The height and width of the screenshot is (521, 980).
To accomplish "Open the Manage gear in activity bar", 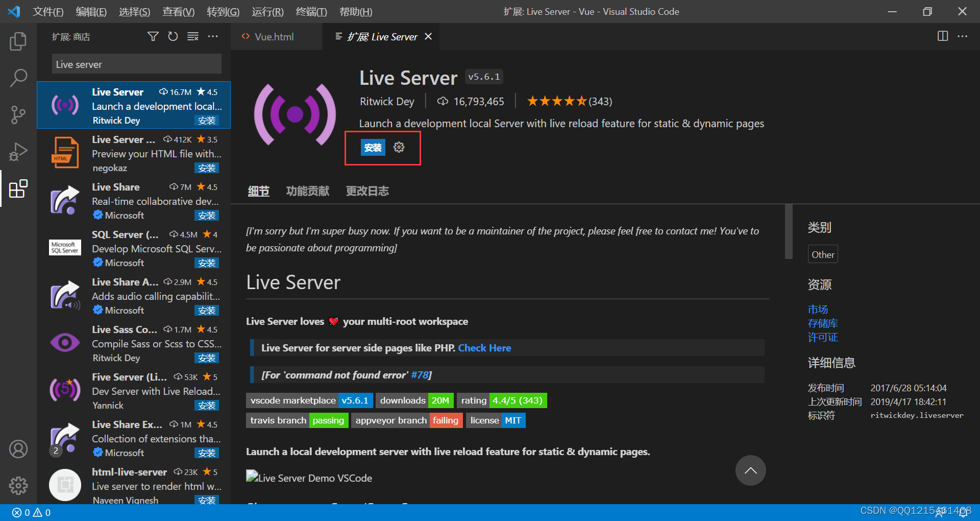I will [x=18, y=486].
